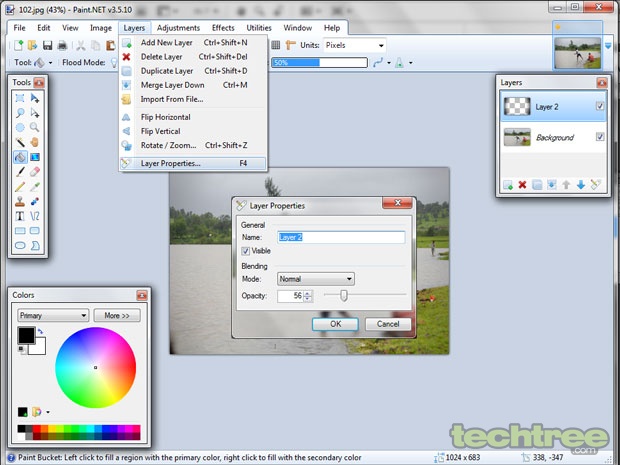Open image list arrow beside thumbnail
Image resolution: width=620 pixels, height=465 pixels.
pyautogui.click(x=608, y=46)
